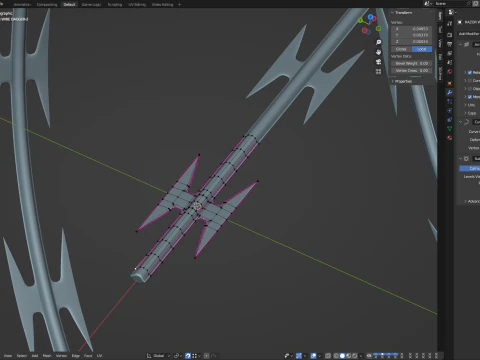The height and width of the screenshot is (360, 480).
Task: Switch perspective/orthographic with the grid icon
Action: tap(378, 71)
